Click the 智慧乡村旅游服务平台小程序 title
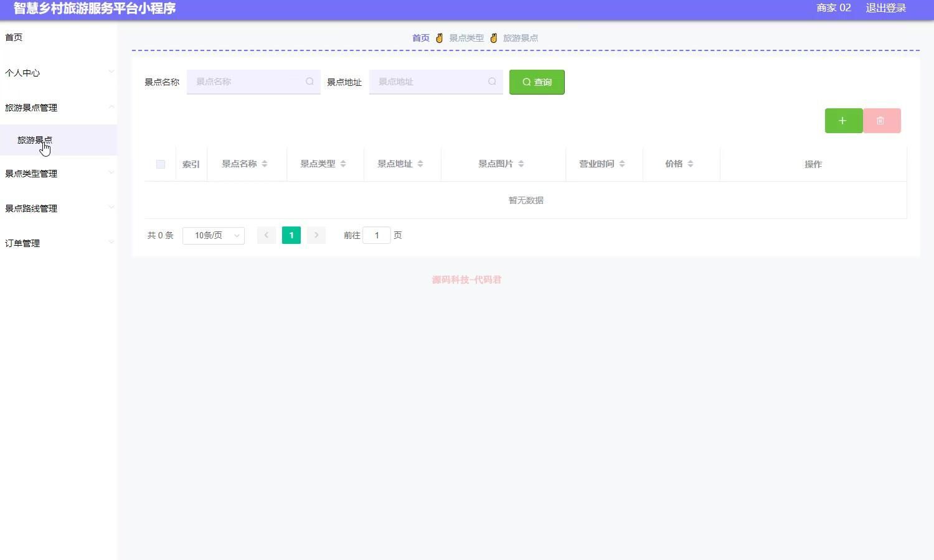This screenshot has height=560, width=934. pos(95,8)
